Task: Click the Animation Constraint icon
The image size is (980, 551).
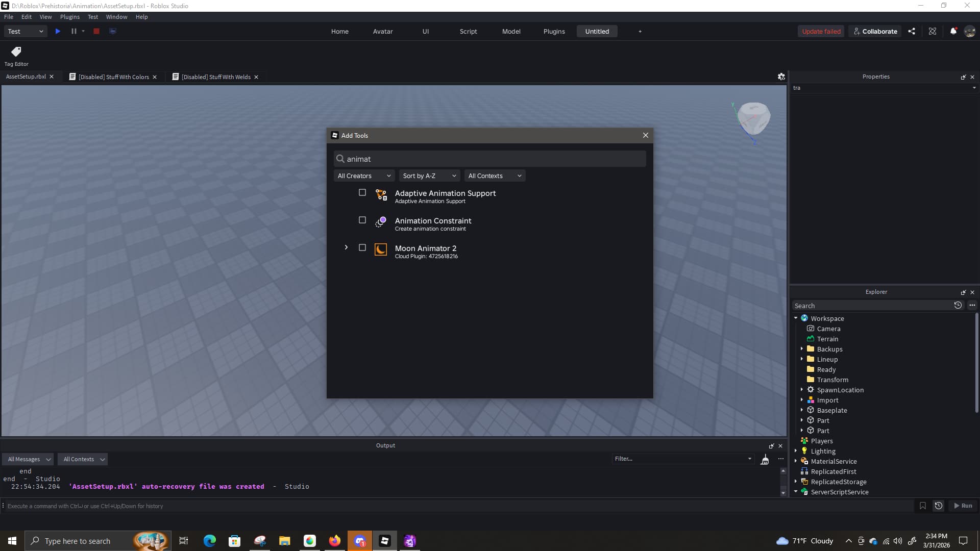Action: (x=381, y=222)
